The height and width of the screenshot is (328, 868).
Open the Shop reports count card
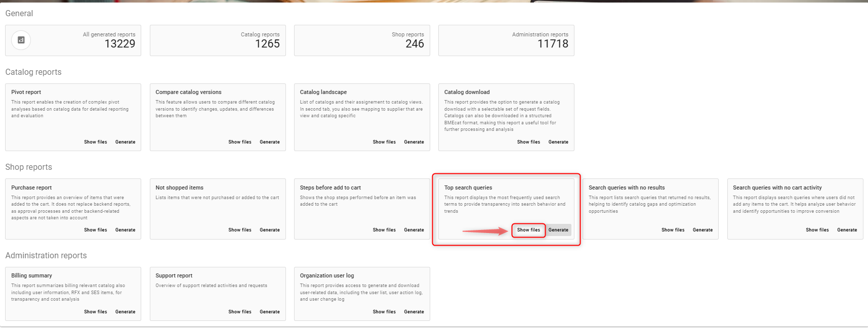pos(362,40)
